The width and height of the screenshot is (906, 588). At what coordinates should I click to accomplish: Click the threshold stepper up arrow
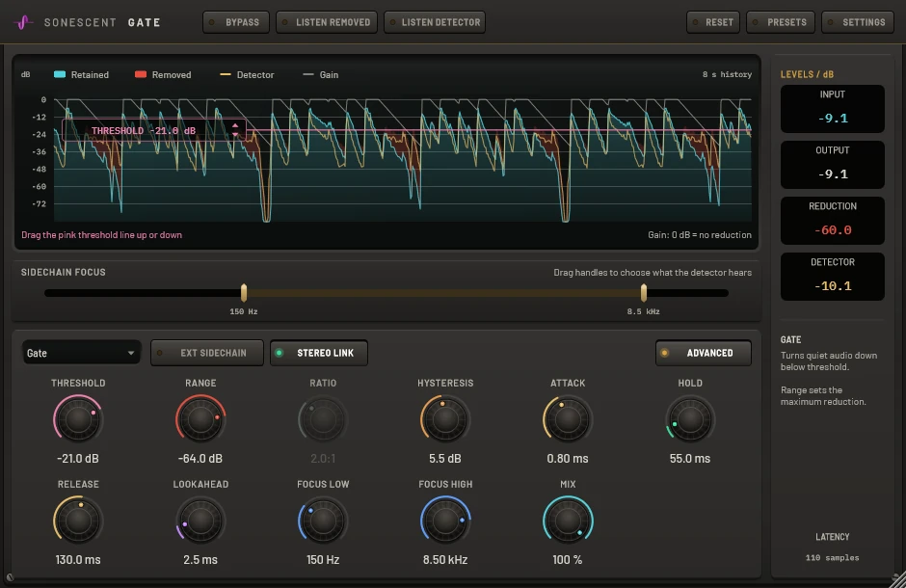coord(235,125)
